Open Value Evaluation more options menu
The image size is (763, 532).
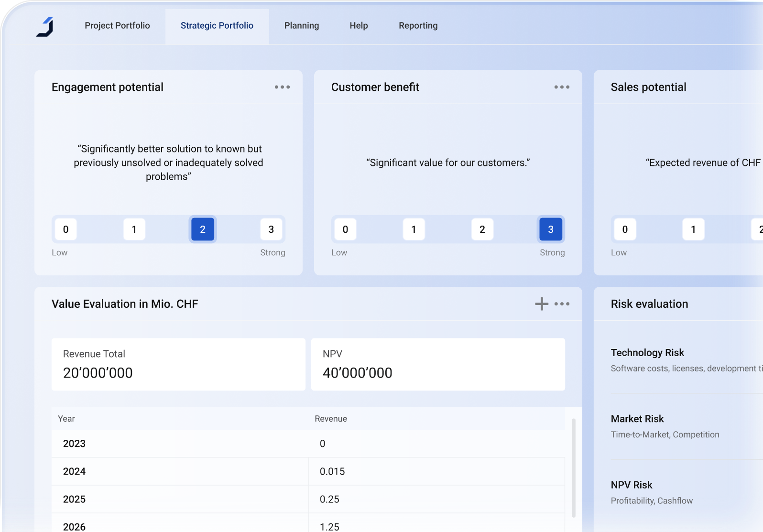coord(562,304)
